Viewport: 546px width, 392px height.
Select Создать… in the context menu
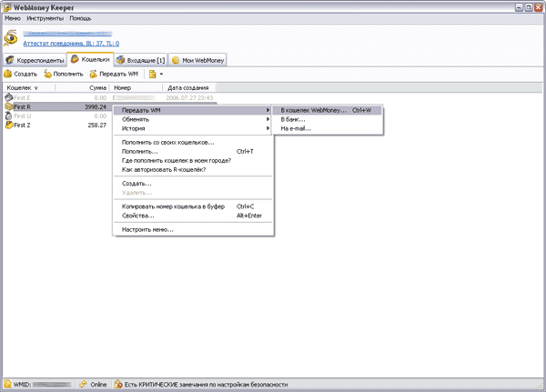point(193,184)
